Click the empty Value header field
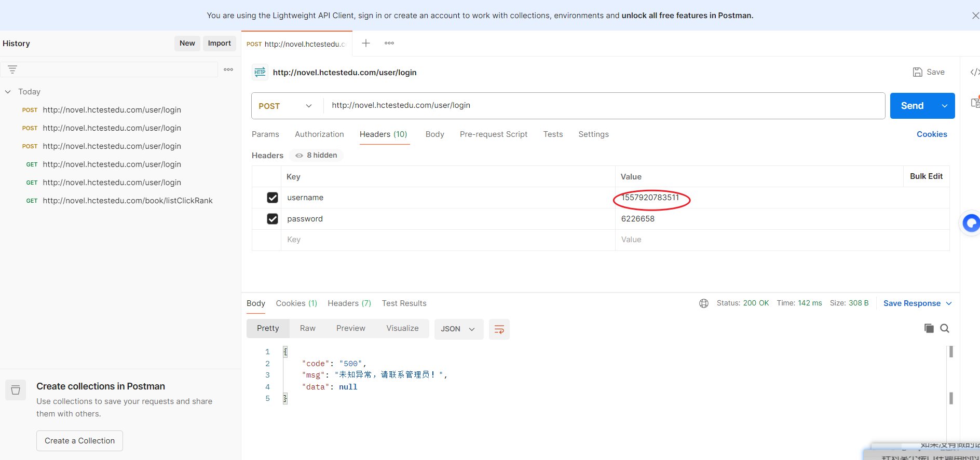 point(782,240)
